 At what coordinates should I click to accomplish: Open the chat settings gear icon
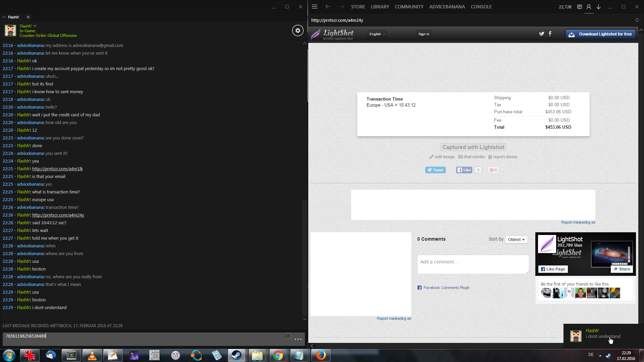pos(298,31)
